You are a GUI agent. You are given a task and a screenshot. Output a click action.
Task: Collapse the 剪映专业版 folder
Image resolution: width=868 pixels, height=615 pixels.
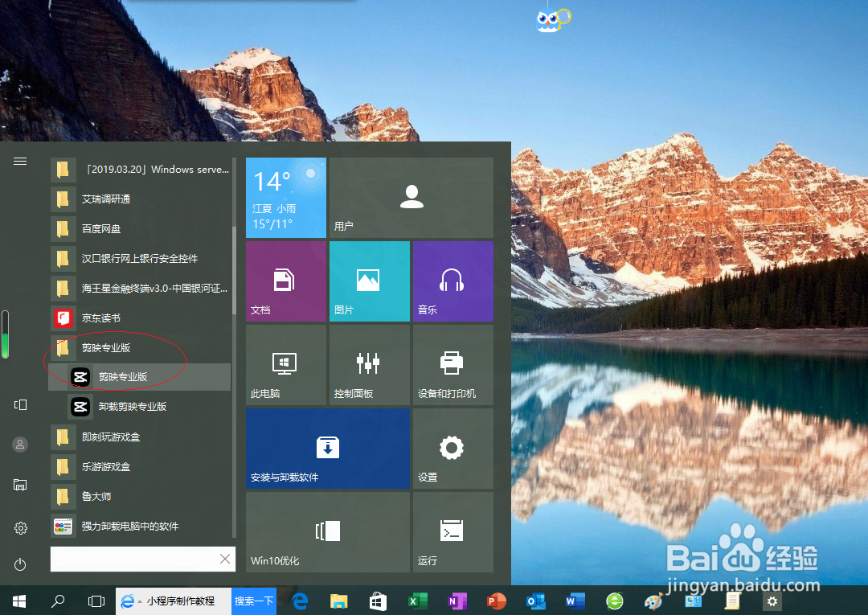tap(140, 347)
